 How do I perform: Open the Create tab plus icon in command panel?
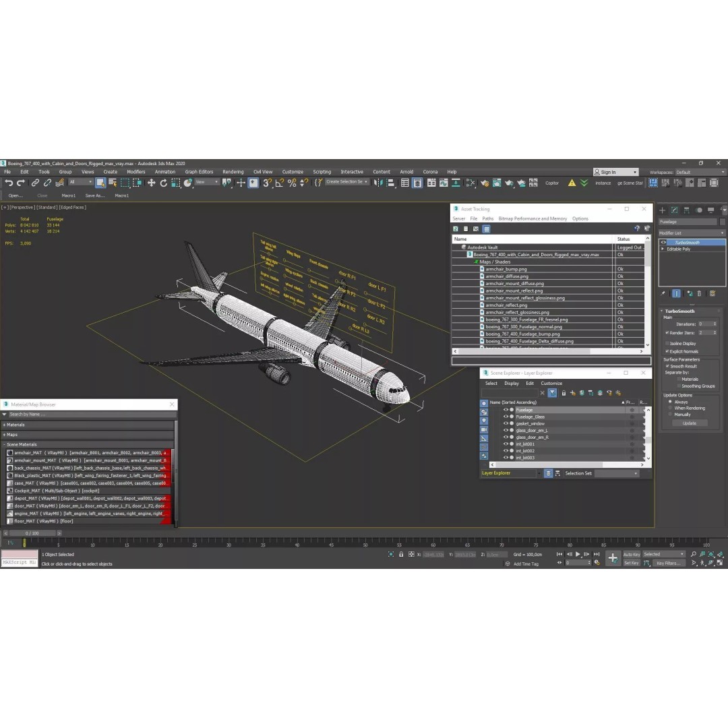point(663,210)
